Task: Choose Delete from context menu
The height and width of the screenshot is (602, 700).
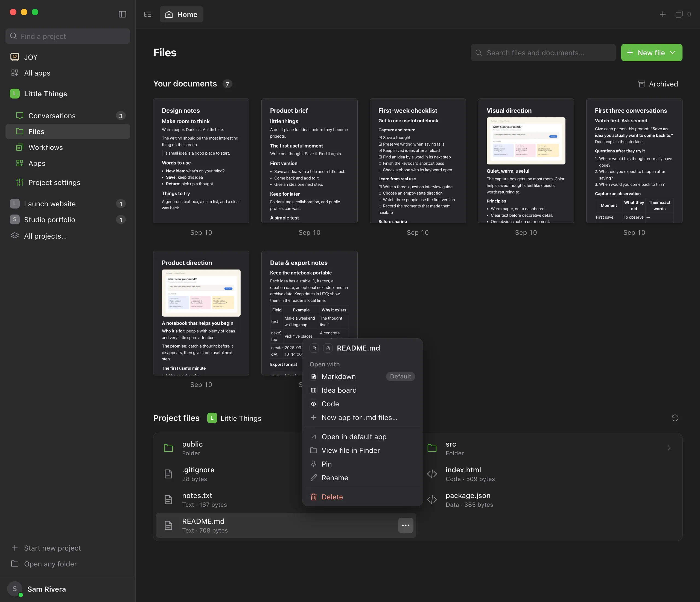Action: tap(362, 497)
